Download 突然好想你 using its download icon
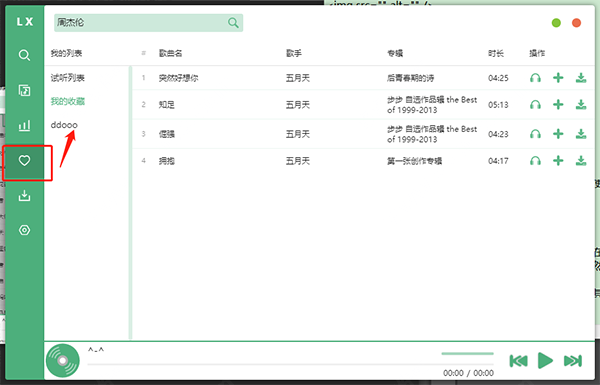Screen dimensions: 600x385 click(x=581, y=78)
